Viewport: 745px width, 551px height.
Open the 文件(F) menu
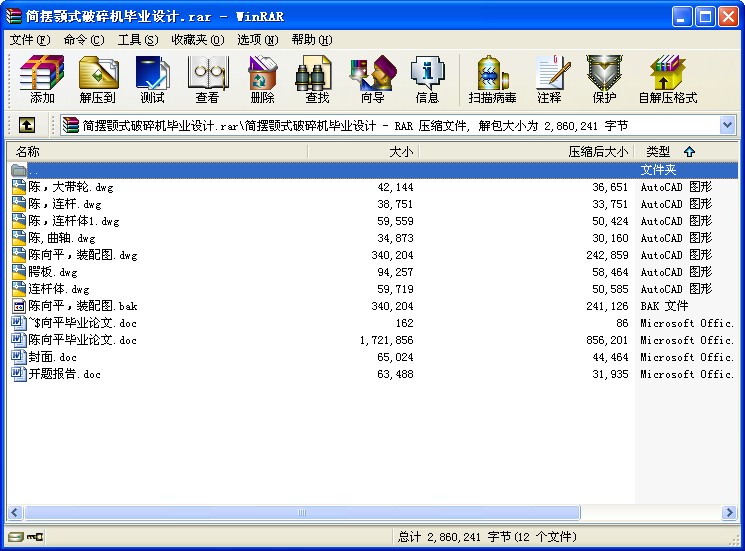(x=29, y=40)
